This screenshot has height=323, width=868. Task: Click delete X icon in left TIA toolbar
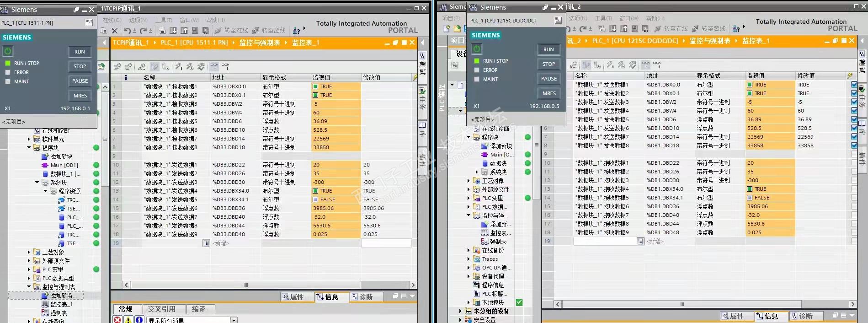click(x=115, y=31)
